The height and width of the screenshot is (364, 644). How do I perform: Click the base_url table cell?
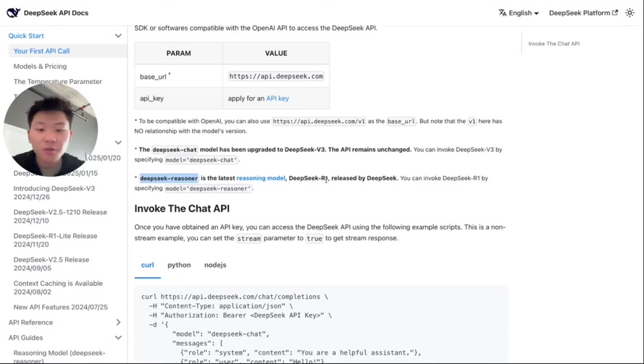pyautogui.click(x=178, y=76)
